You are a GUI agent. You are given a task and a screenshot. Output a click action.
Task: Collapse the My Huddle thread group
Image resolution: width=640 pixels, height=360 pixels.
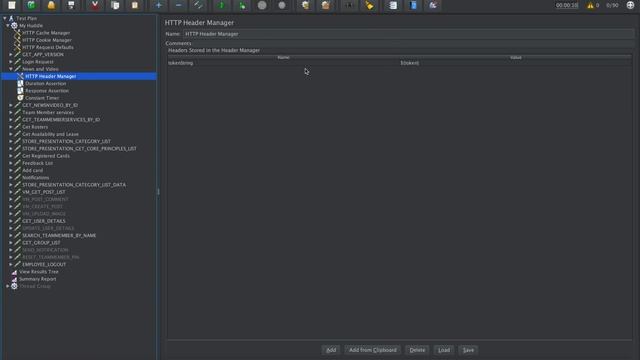(x=8, y=25)
